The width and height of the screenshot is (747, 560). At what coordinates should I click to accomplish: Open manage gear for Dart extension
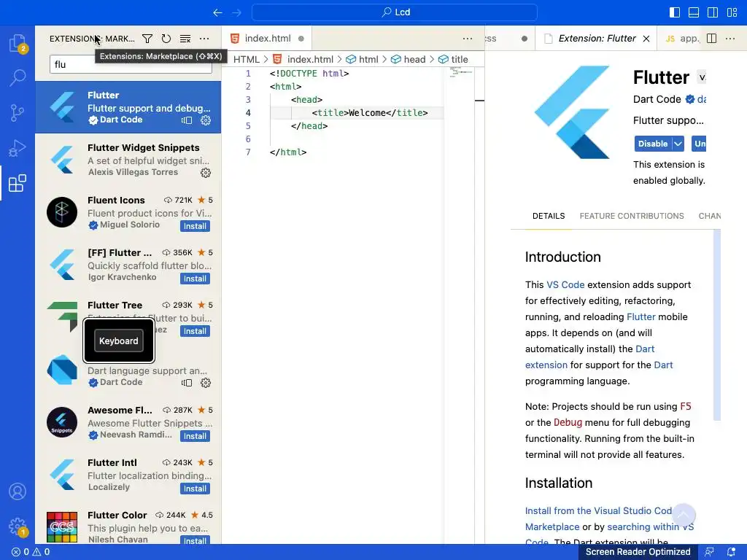(205, 383)
